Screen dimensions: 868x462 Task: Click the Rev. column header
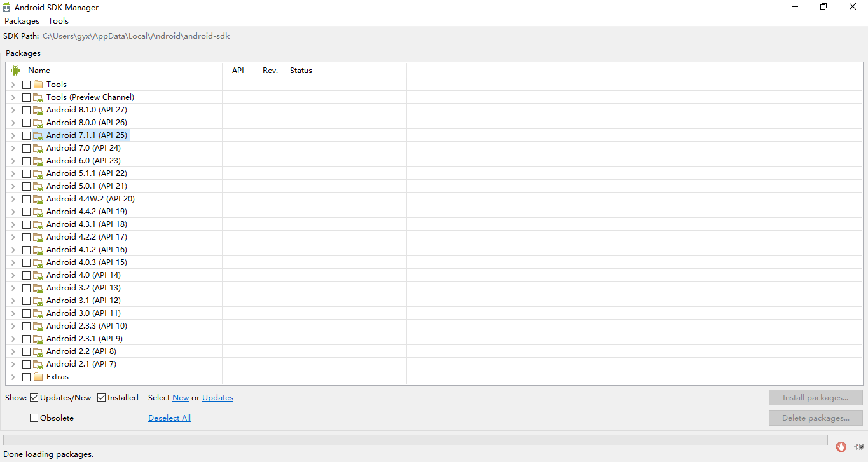(270, 71)
